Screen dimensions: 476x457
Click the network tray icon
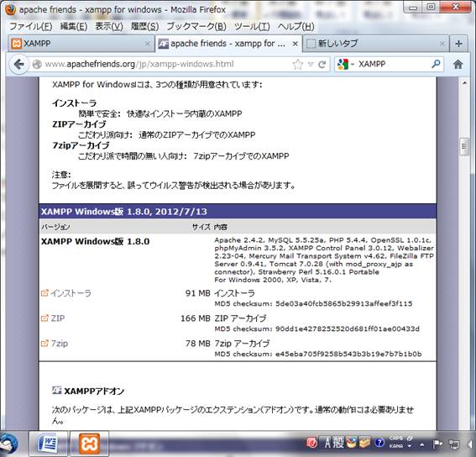pos(454,444)
